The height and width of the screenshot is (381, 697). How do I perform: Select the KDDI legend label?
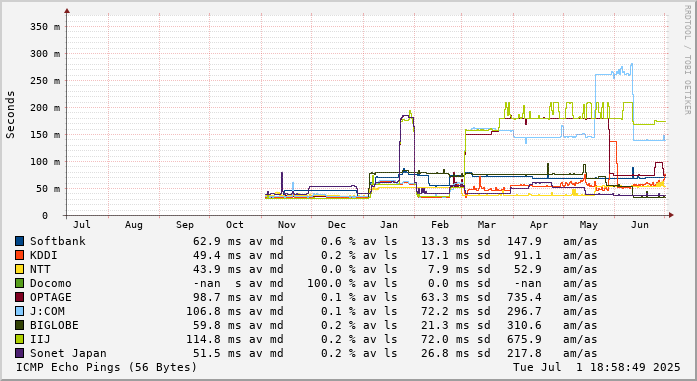point(44,255)
